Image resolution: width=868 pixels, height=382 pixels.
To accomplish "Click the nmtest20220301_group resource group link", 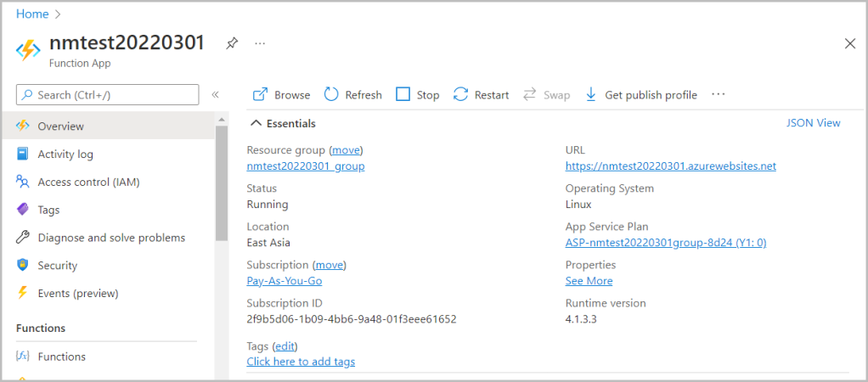I will pyautogui.click(x=305, y=166).
